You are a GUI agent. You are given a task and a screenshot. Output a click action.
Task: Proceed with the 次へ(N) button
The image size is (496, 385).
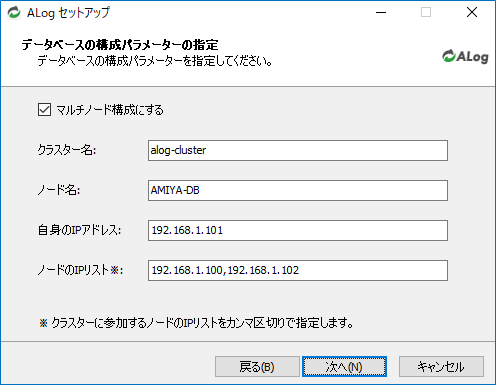pyautogui.click(x=344, y=367)
